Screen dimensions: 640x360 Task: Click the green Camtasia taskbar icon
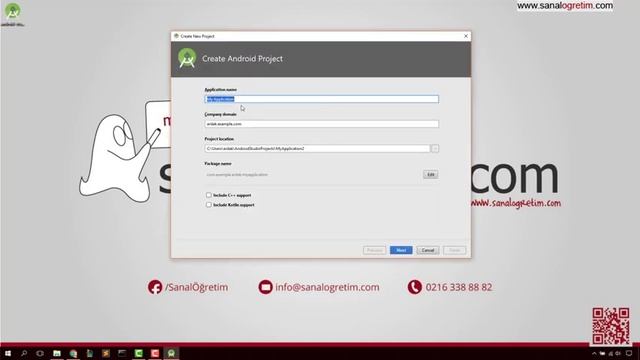click(138, 353)
